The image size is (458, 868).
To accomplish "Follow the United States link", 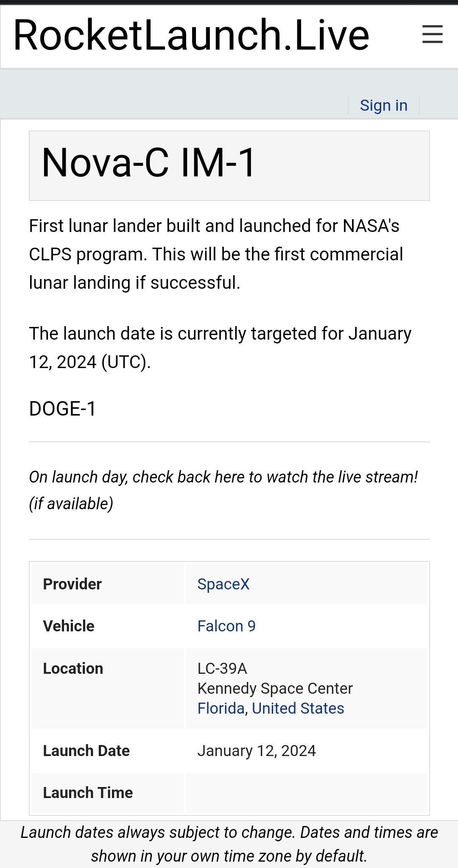I will [298, 708].
